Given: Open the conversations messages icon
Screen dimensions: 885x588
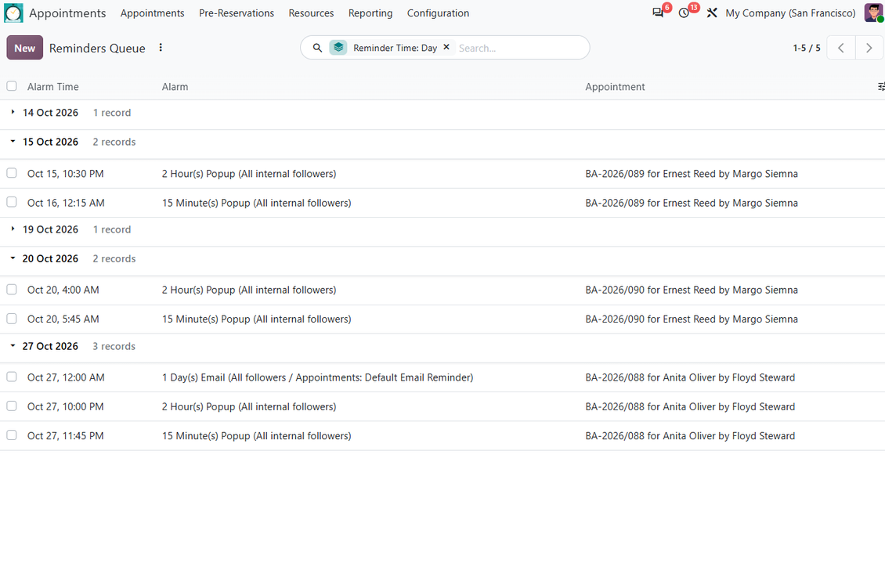Looking at the screenshot, I should click(x=658, y=13).
